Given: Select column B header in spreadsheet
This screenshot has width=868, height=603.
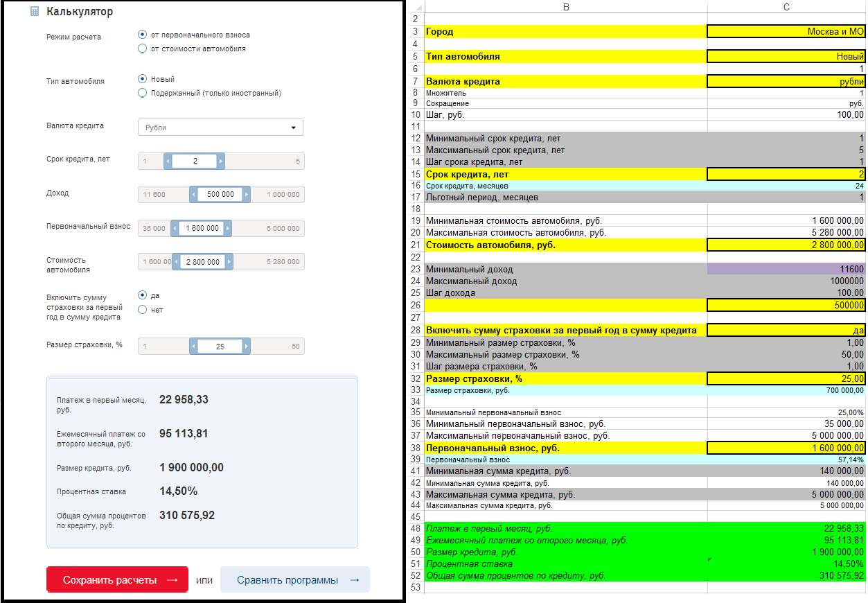Looking at the screenshot, I should pos(566,7).
